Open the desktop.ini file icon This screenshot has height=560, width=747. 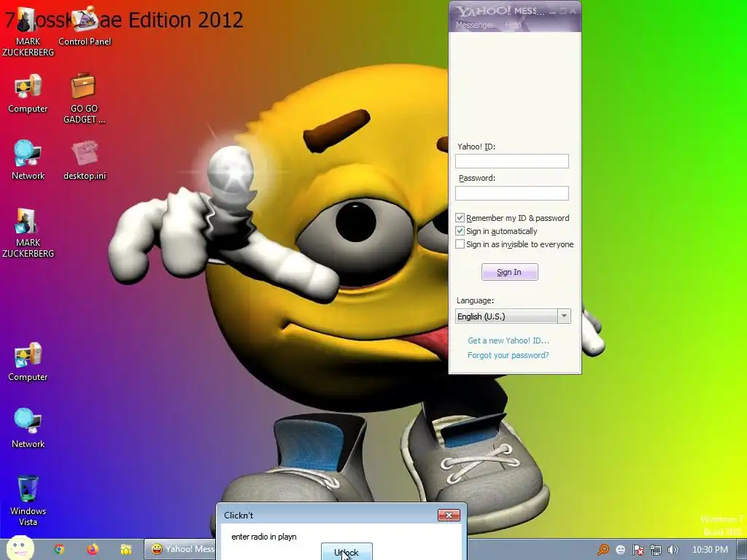click(85, 160)
